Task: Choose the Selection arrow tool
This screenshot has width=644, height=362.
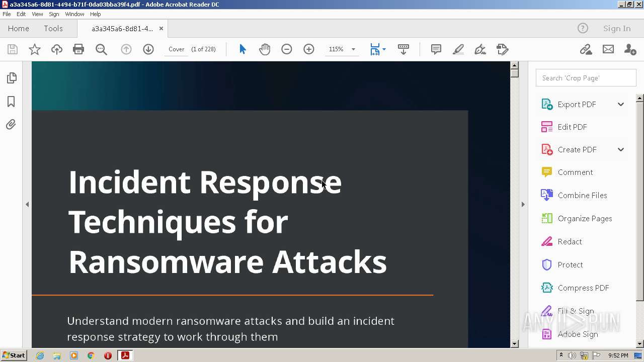Action: (x=243, y=49)
